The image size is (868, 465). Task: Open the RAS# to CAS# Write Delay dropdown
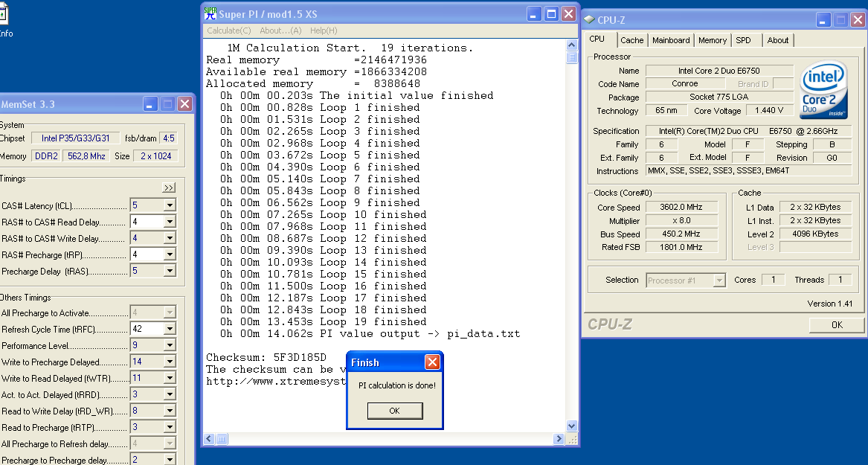(170, 238)
